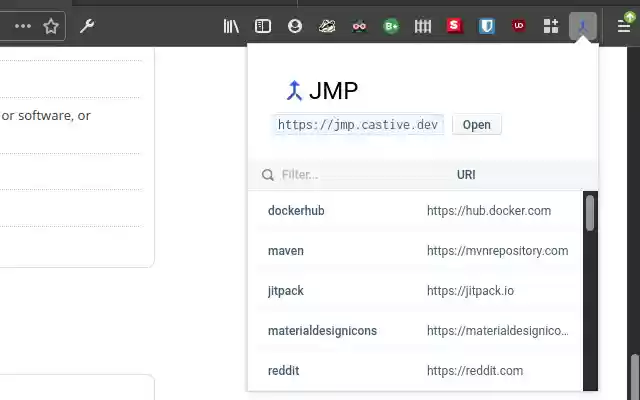The height and width of the screenshot is (400, 640).
Task: Click the JMP list scrollbar thumb
Action: click(590, 213)
